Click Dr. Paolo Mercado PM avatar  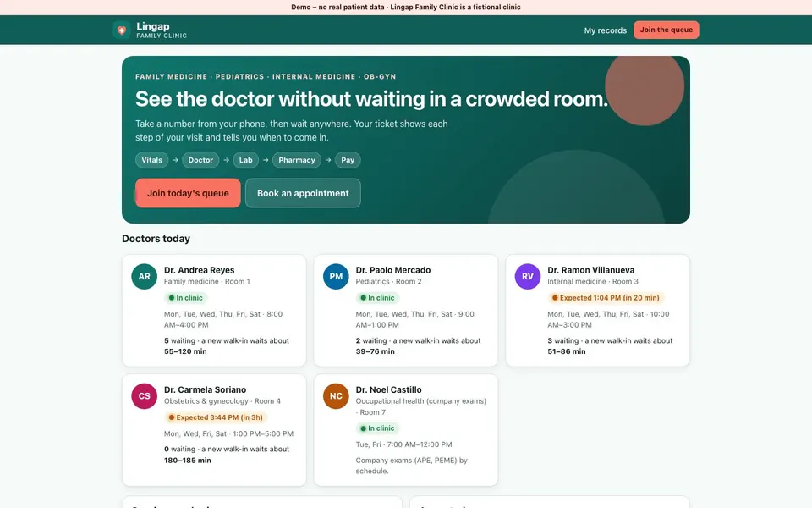[336, 276]
